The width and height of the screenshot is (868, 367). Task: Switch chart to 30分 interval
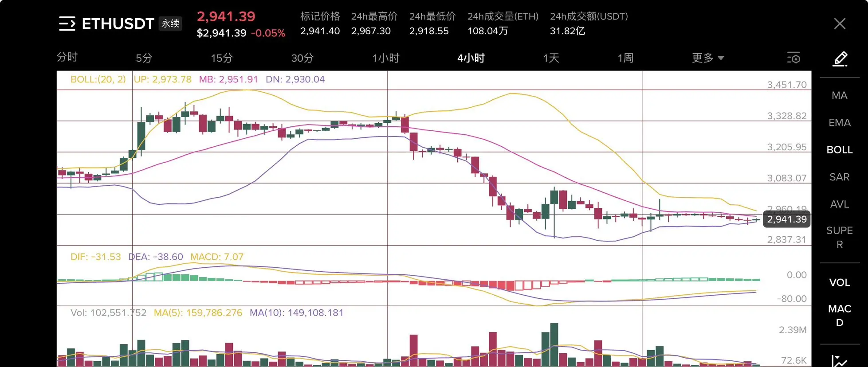[302, 58]
